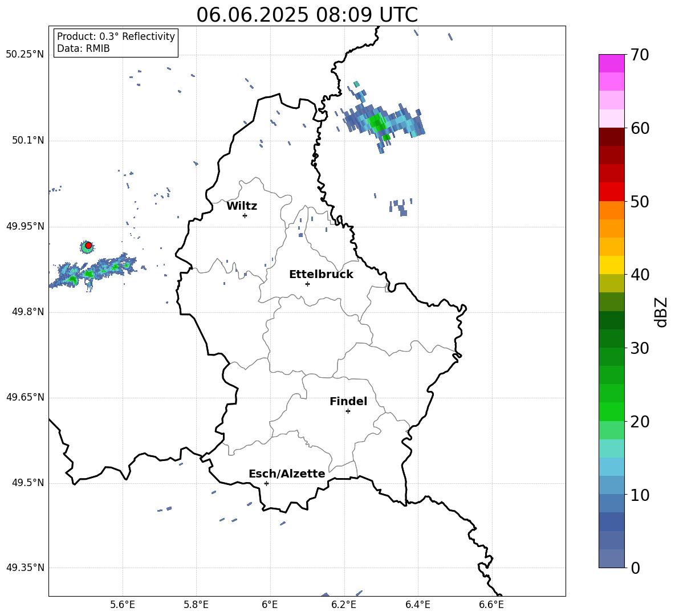This screenshot has width=675, height=616.
Task: Click the 50.1°N latitude label
Action: point(27,140)
